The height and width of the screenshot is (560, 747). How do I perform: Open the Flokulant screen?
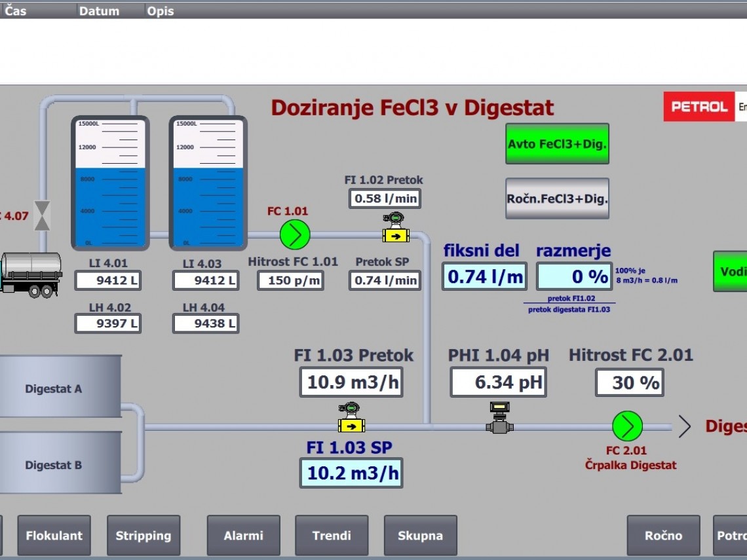54,535
